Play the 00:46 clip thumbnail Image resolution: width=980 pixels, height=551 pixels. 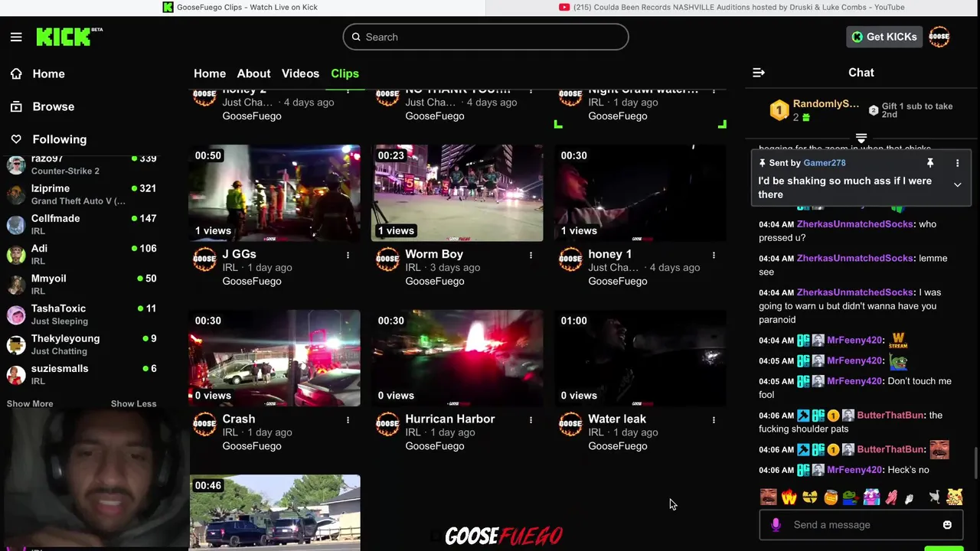274,512
